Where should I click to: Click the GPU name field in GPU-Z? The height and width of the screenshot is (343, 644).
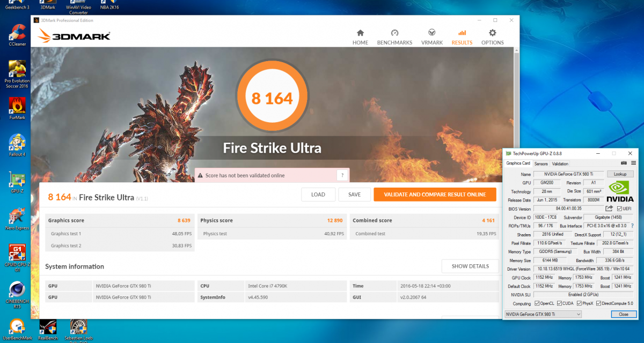569,174
